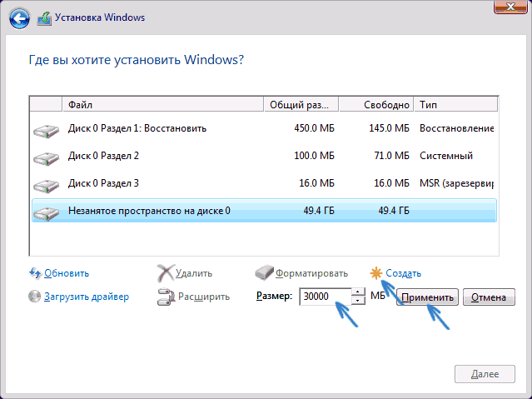This screenshot has height=399, width=532.
Task: Click drive icon of Диск 0 Раздел 1
Action: coord(46,131)
